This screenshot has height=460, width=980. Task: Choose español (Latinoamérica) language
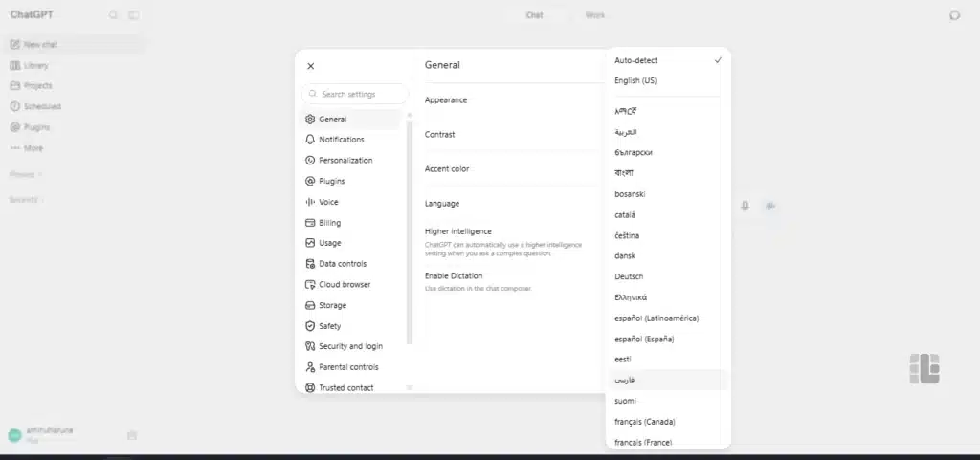point(667,318)
